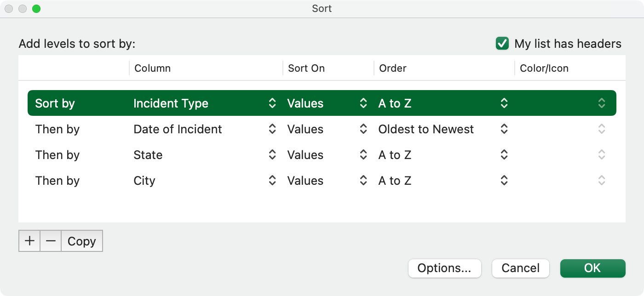Select the 'Then by State' sort row
The image size is (644, 296).
tap(57, 155)
